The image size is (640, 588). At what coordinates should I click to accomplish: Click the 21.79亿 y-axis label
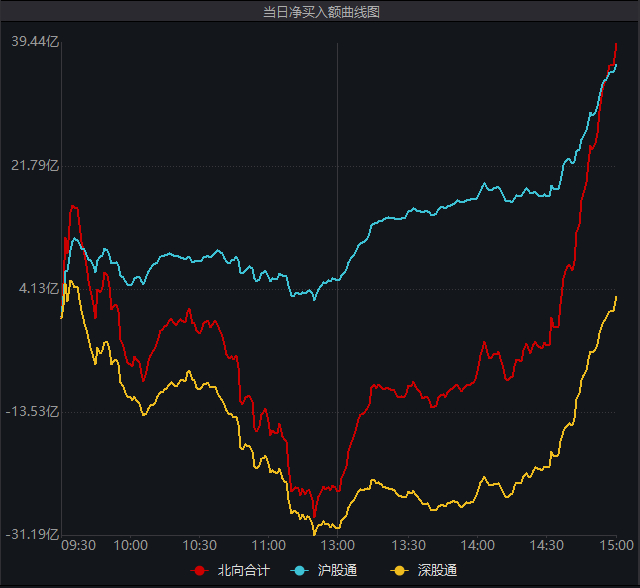point(35,165)
